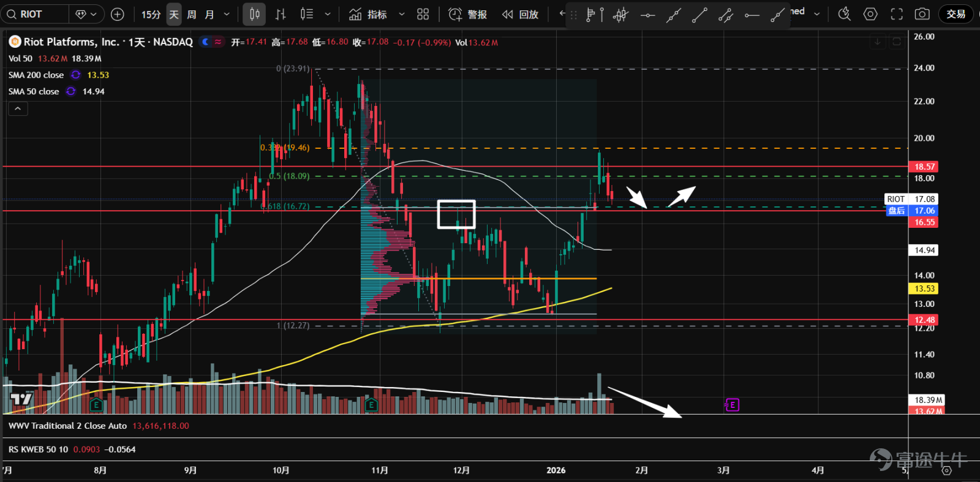This screenshot has height=482, width=980.
Task: Click the 13.53 yellow SMA price label
Action: coord(924,288)
